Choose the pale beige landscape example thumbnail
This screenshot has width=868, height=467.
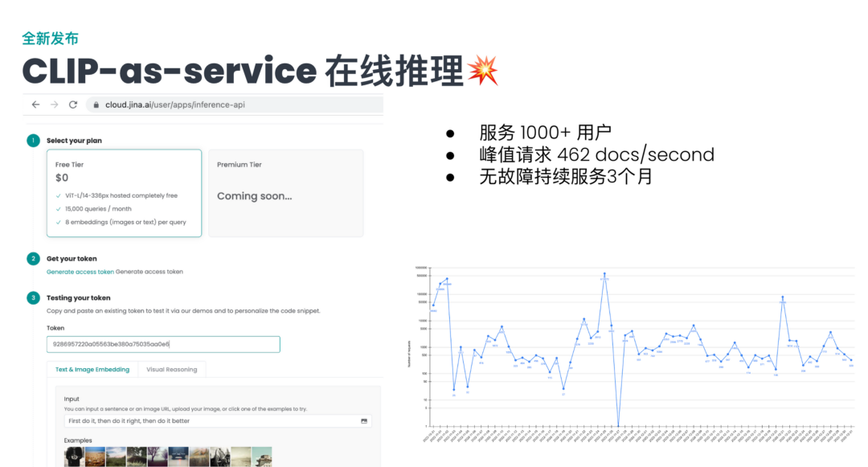(x=241, y=457)
